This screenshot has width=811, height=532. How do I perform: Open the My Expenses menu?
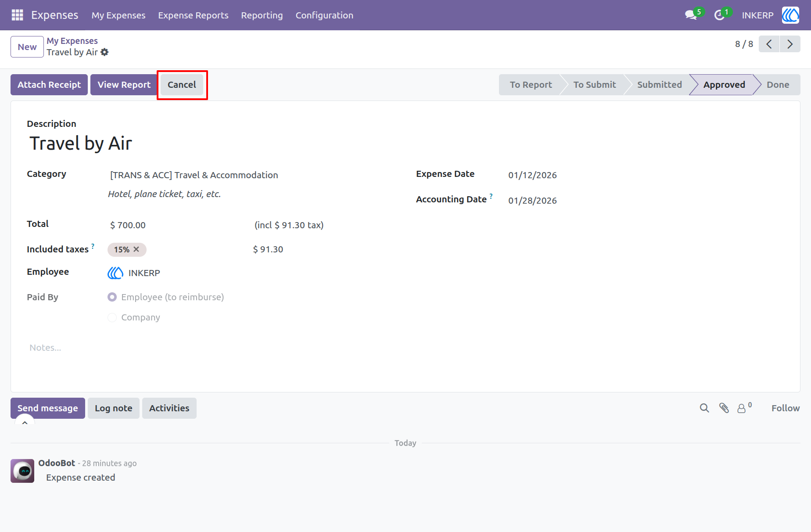pyautogui.click(x=118, y=15)
